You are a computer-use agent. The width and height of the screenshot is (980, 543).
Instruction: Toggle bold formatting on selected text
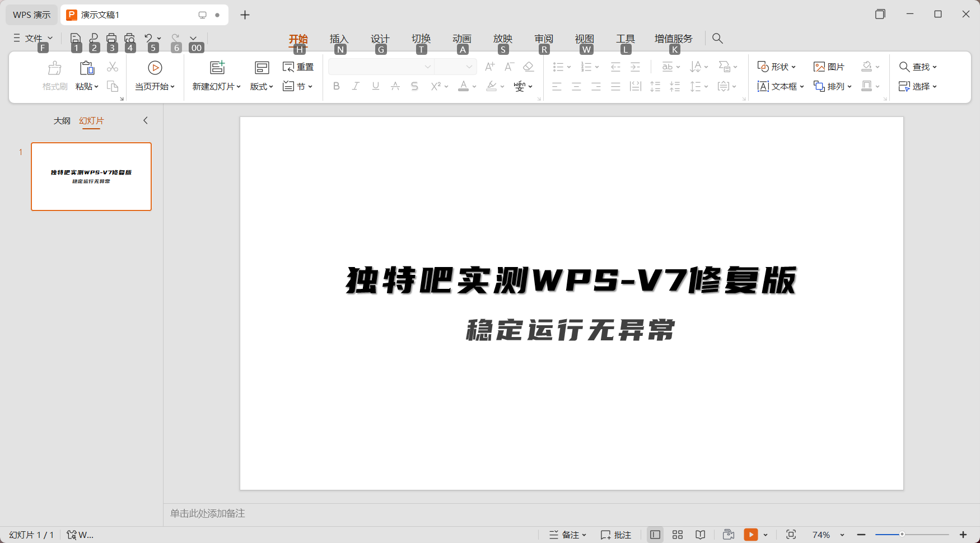[x=336, y=86]
